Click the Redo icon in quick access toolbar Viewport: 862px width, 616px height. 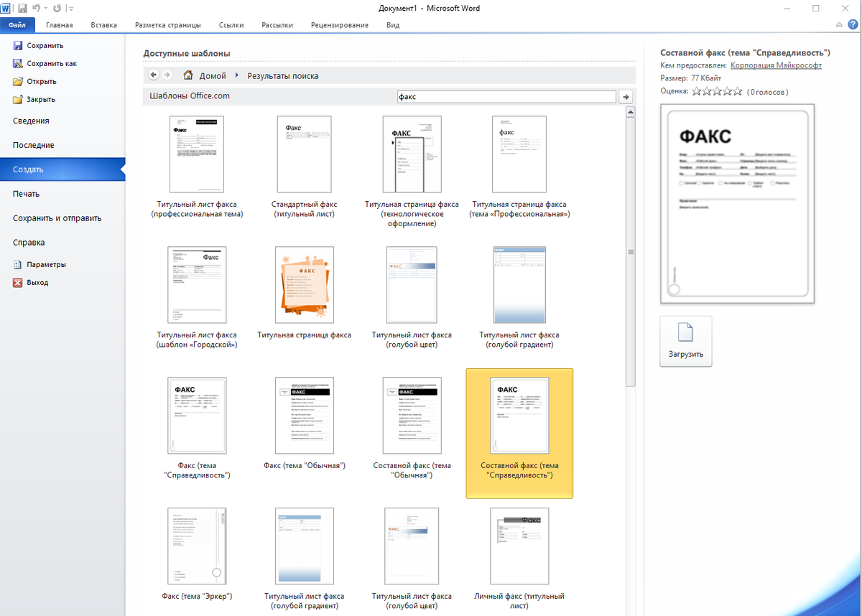57,9
